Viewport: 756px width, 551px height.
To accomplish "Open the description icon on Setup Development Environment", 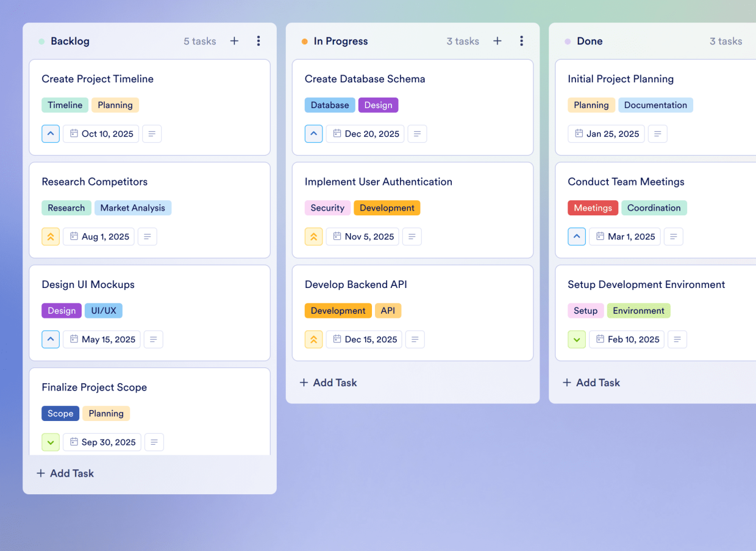I will click(x=677, y=339).
